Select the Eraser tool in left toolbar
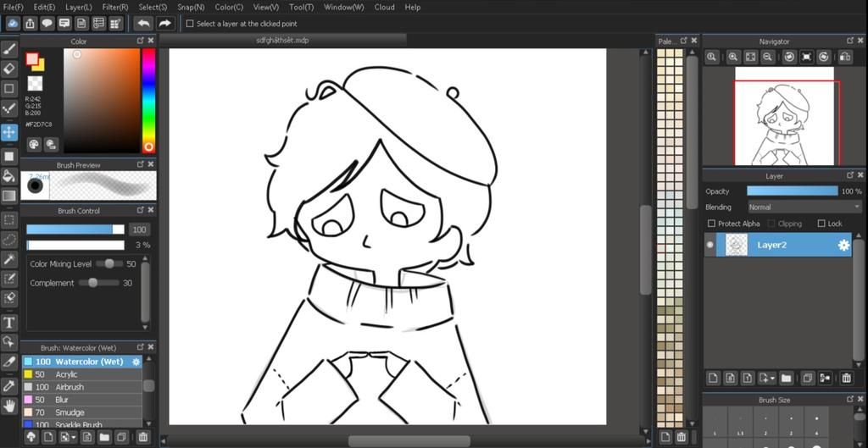The height and width of the screenshot is (448, 868). 8,69
